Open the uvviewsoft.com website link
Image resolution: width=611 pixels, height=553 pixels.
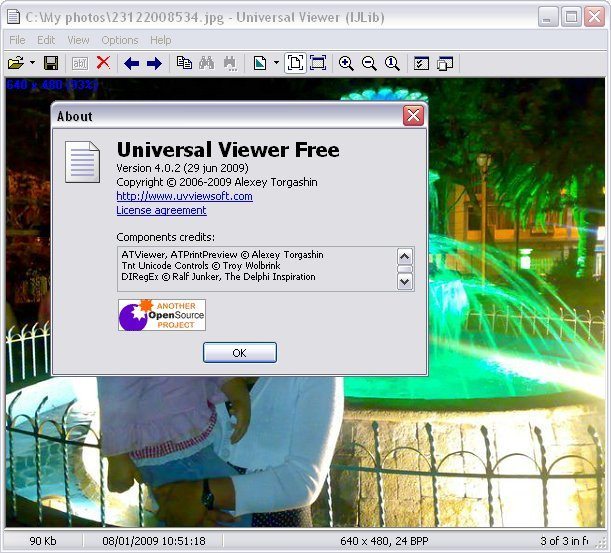(x=184, y=196)
